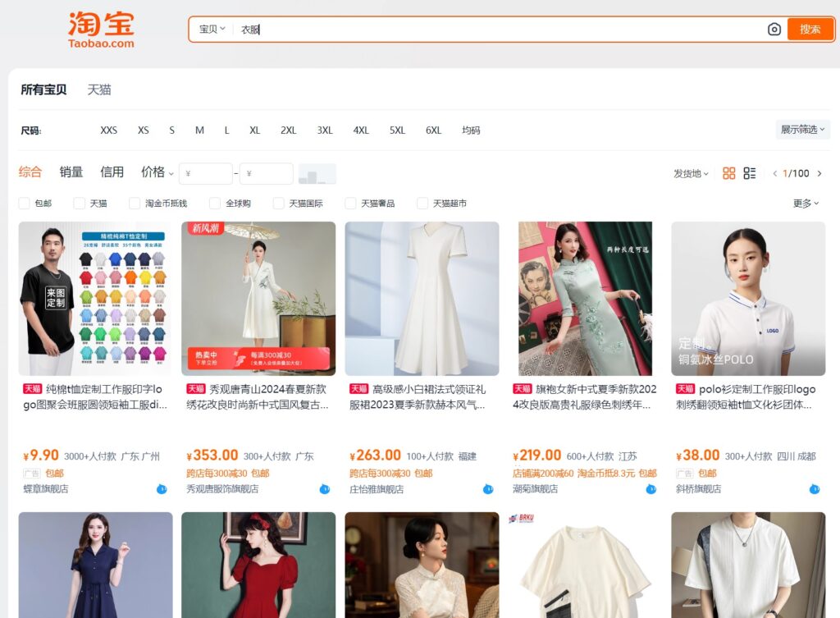Viewport: 840px width, 618px height.
Task: Filter by size XXS
Action: coord(109,130)
